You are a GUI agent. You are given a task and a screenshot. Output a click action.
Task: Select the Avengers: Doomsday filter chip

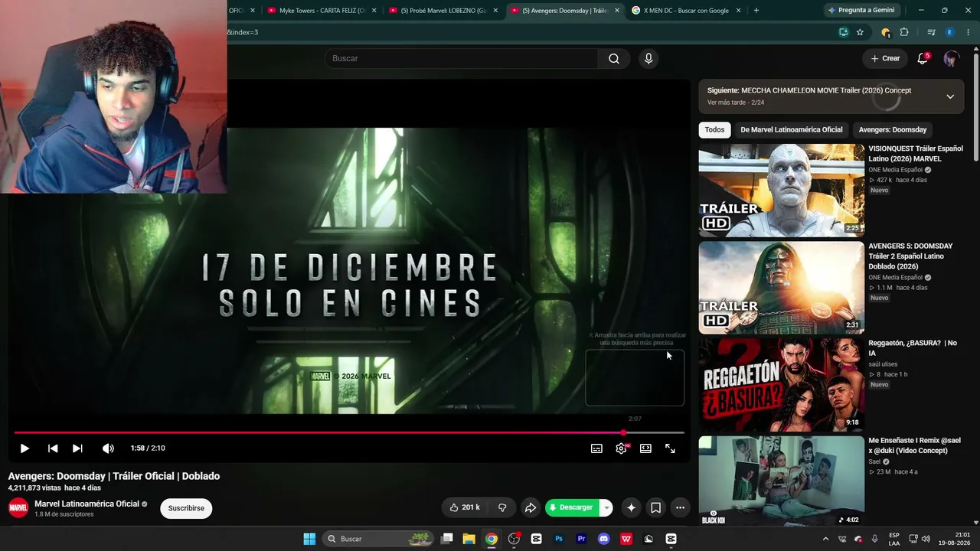click(x=892, y=129)
